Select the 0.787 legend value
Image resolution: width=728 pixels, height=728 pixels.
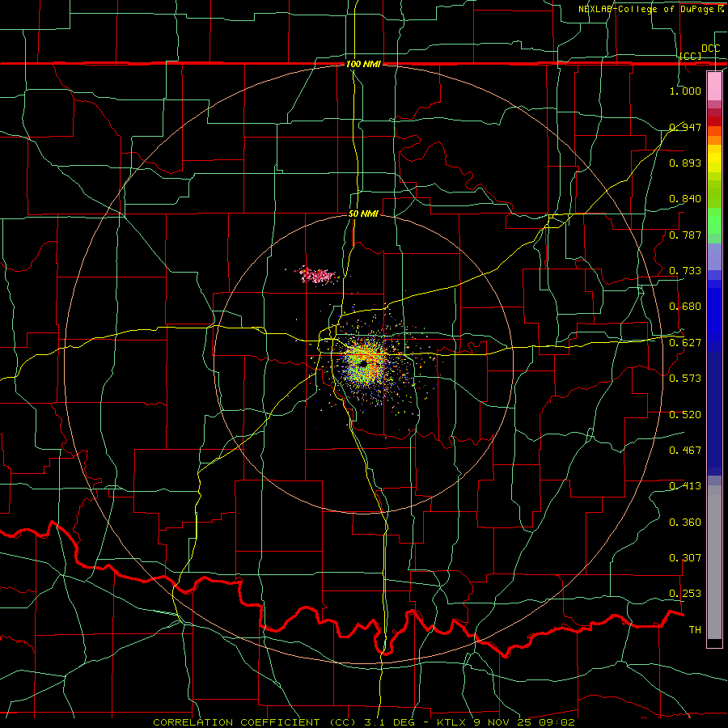(685, 235)
